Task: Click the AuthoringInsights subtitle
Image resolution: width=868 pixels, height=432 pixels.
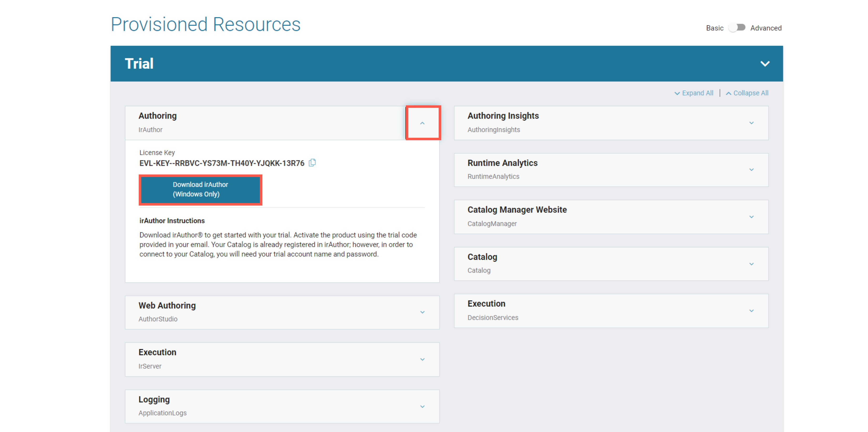Action: pos(494,130)
